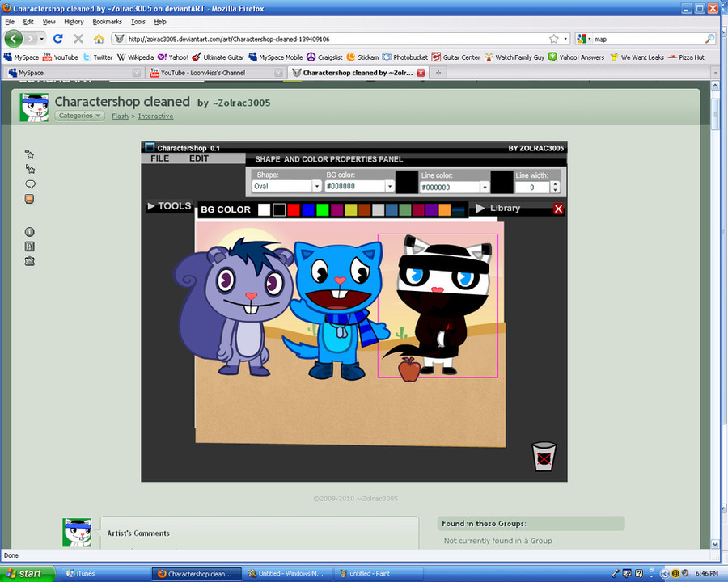
Task: Open the Pizza Hut bookmark
Action: 686,57
